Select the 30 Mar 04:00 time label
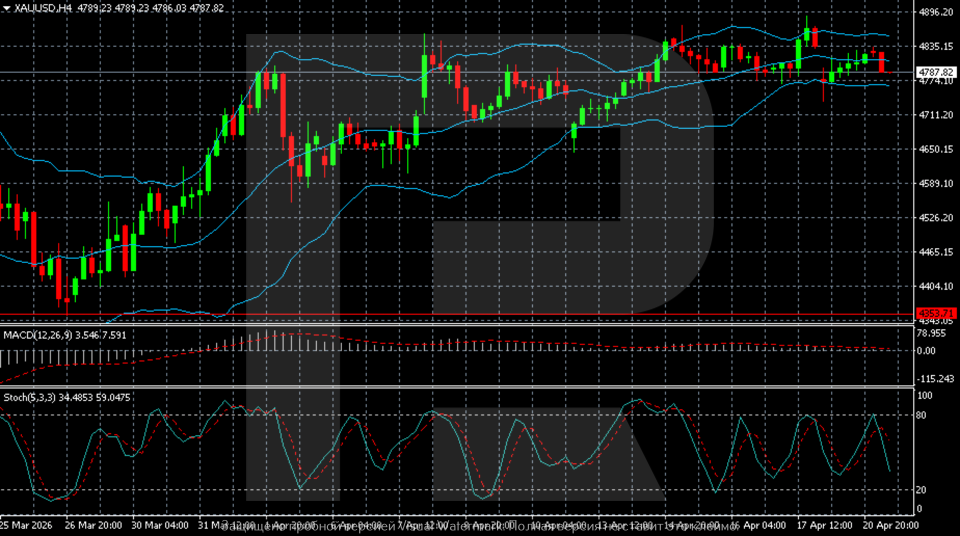 [160, 525]
